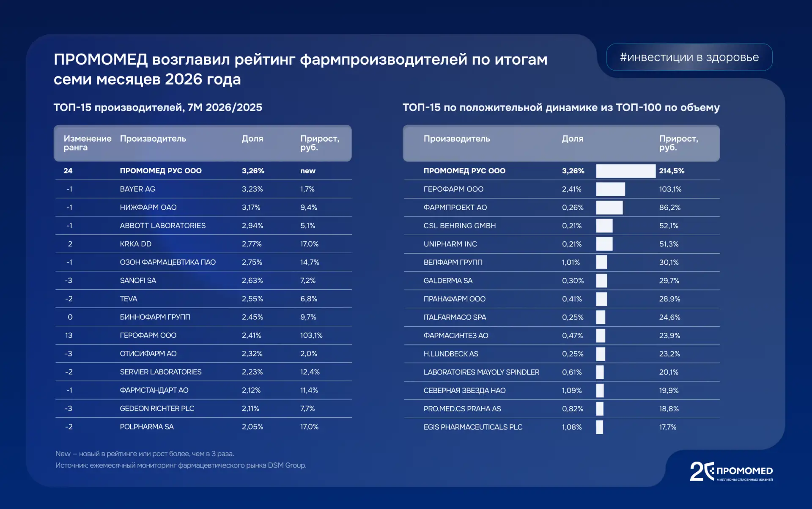
Task: Click the ПРОМОМЕД 20 logo
Action: click(731, 471)
